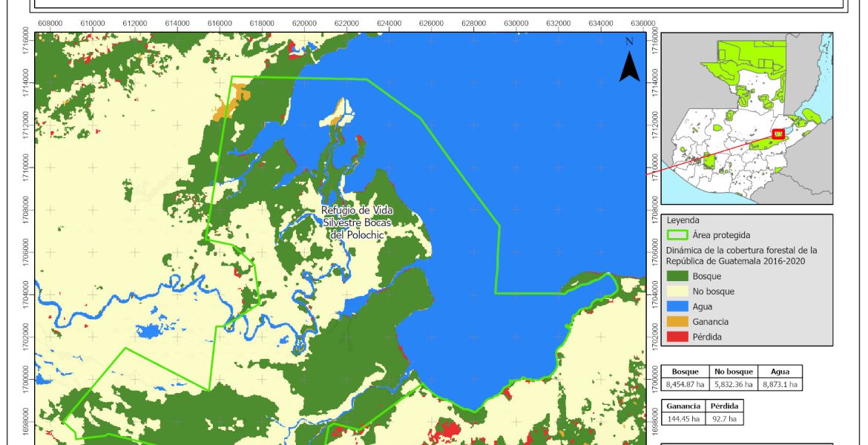
Task: Click the Bosque dark green legend swatch
Action: (x=677, y=277)
